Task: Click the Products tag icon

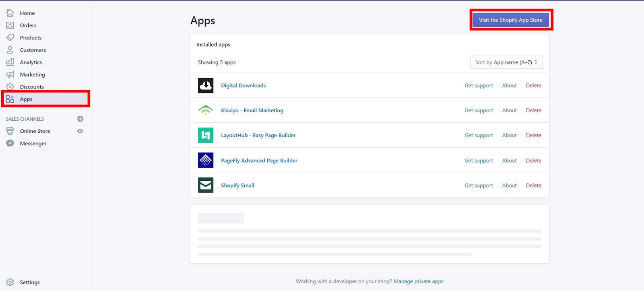Action: click(x=10, y=37)
